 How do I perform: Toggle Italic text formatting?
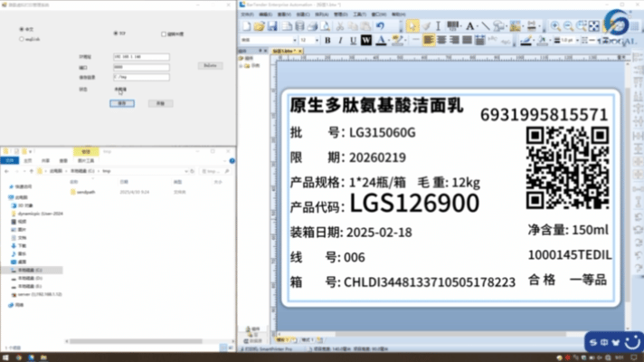click(340, 41)
